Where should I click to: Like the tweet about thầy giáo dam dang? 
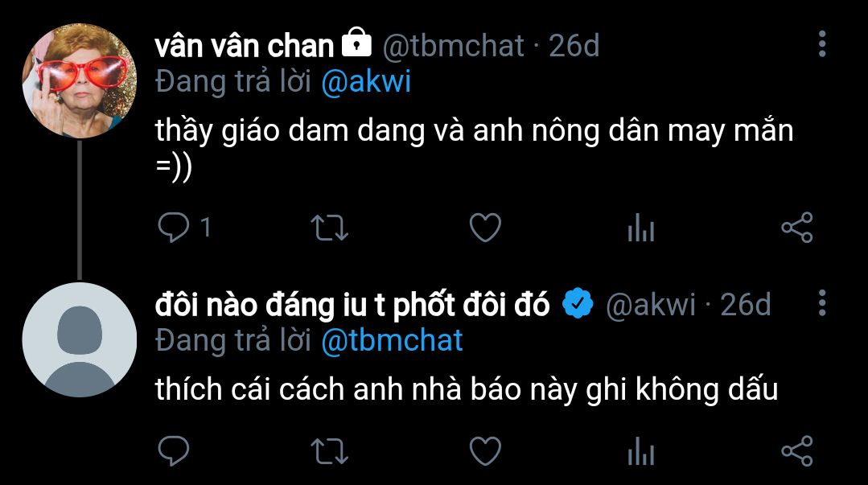[485, 228]
